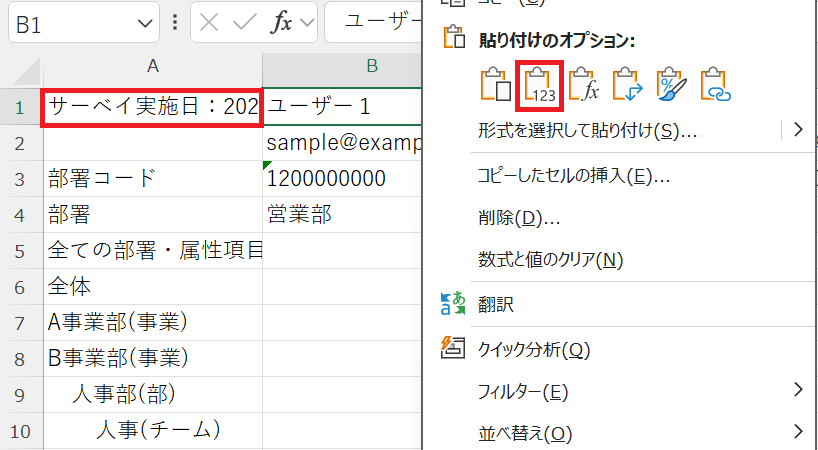Expand the fx function dropdown arrow

[x=308, y=22]
